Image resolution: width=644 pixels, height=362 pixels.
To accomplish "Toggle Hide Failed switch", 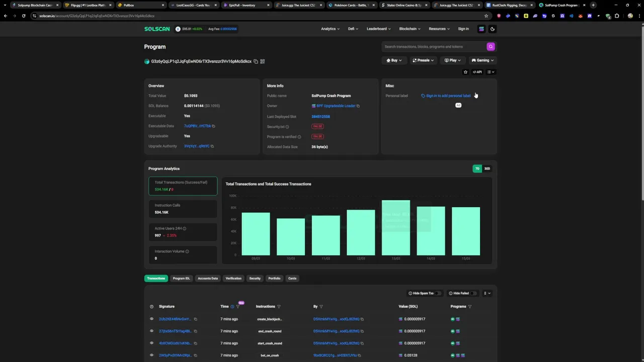I will [473, 293].
